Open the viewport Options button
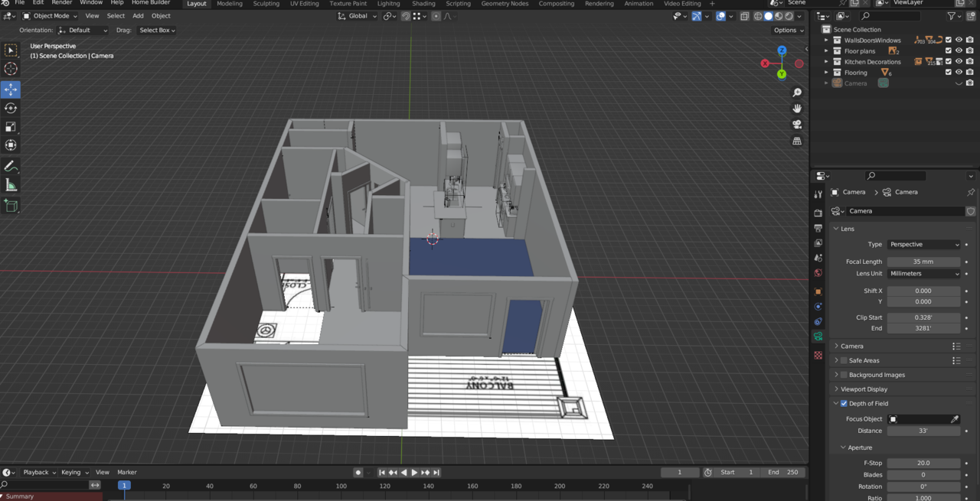 pos(788,31)
